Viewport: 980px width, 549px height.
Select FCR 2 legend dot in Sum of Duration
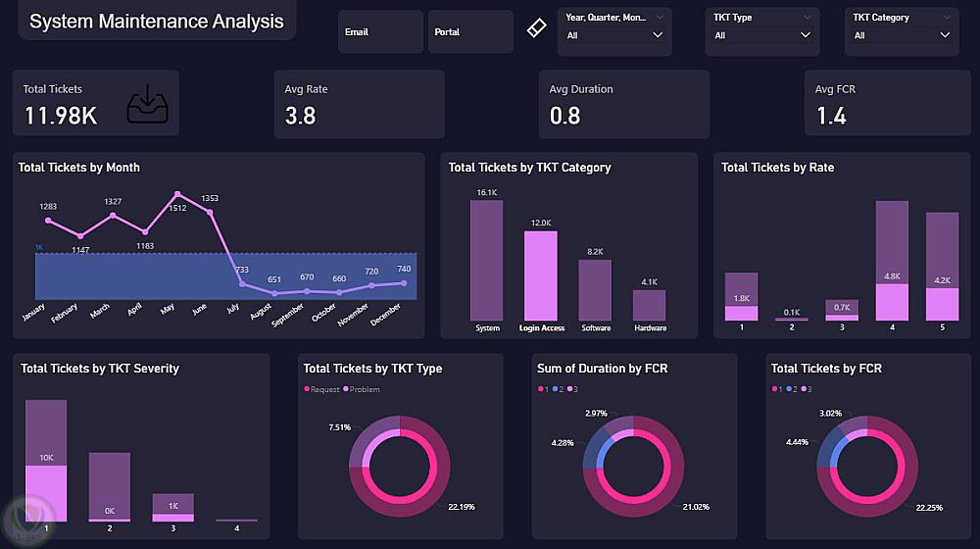(x=555, y=389)
